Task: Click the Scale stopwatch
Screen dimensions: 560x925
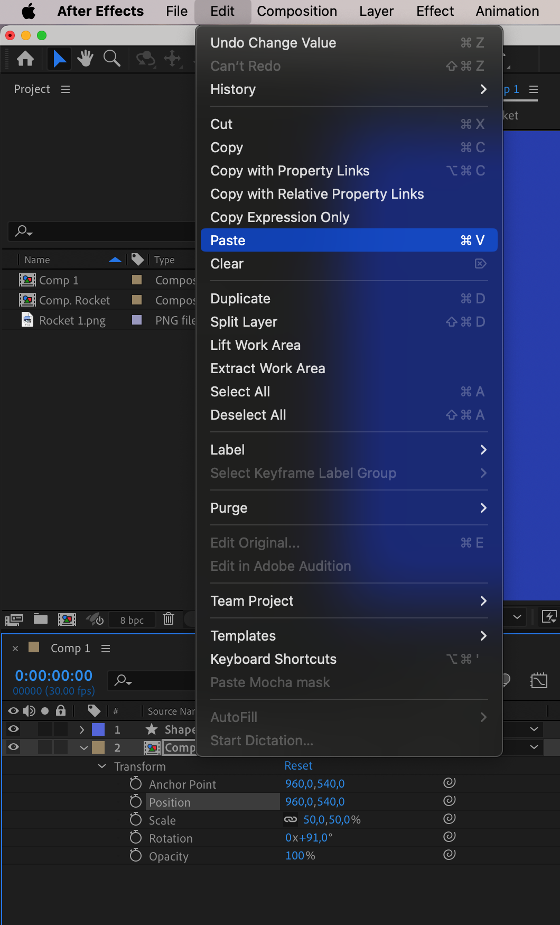Action: tap(136, 819)
